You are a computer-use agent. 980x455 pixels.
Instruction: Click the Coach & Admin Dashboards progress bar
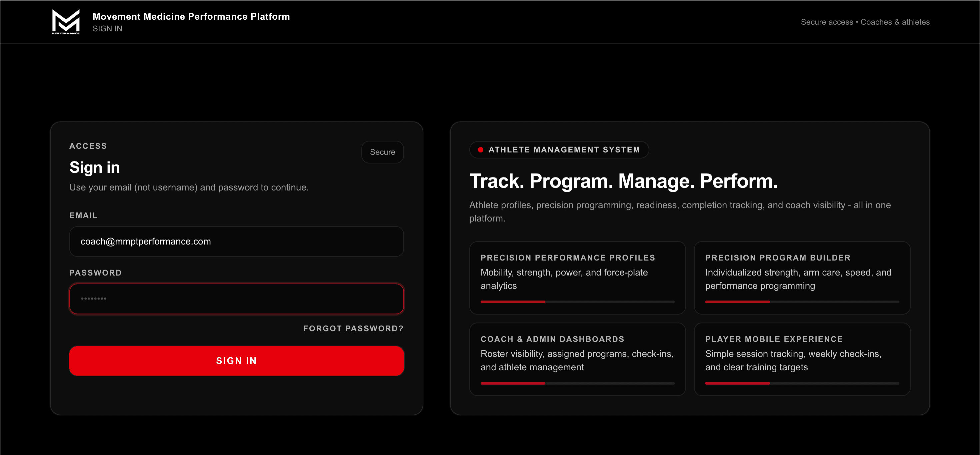[x=577, y=383]
